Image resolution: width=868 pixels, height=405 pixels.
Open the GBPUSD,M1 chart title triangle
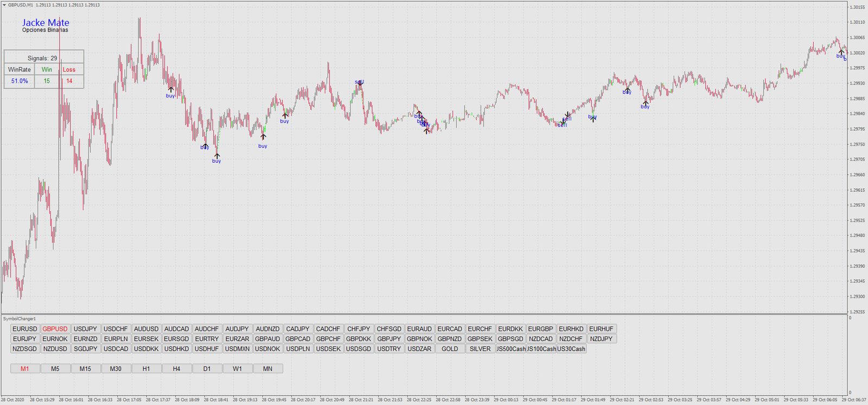pyautogui.click(x=4, y=5)
